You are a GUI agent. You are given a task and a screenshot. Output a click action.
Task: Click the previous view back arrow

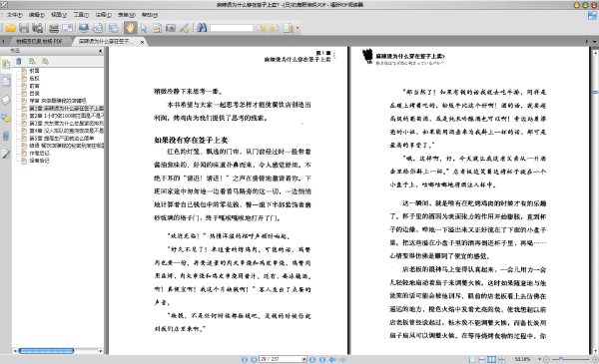pyautogui.click(x=332, y=359)
